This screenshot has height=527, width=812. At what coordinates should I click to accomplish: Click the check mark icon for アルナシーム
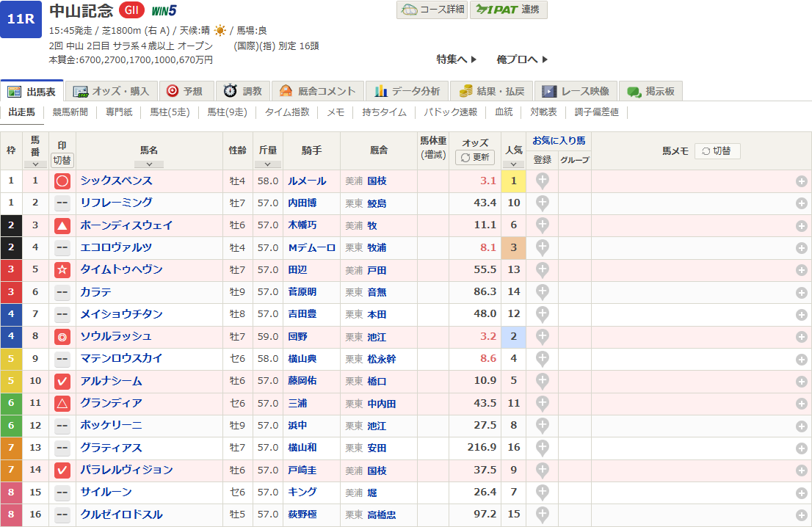coord(62,381)
